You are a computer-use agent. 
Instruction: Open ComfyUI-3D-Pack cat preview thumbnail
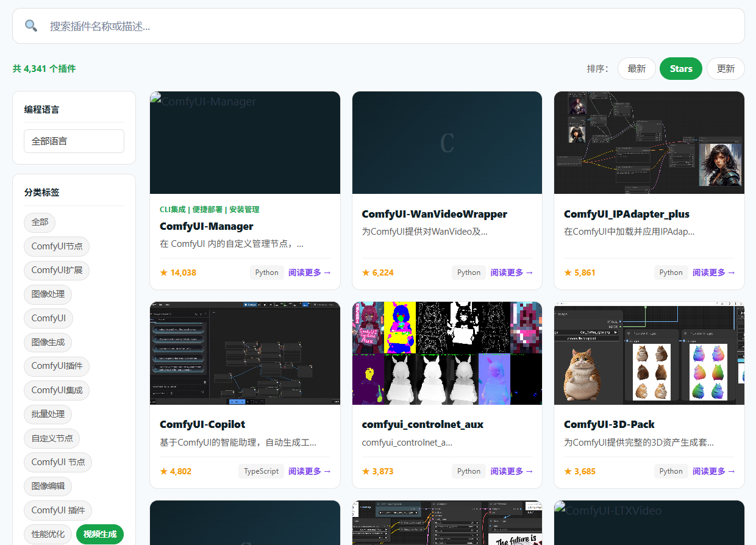coord(649,353)
